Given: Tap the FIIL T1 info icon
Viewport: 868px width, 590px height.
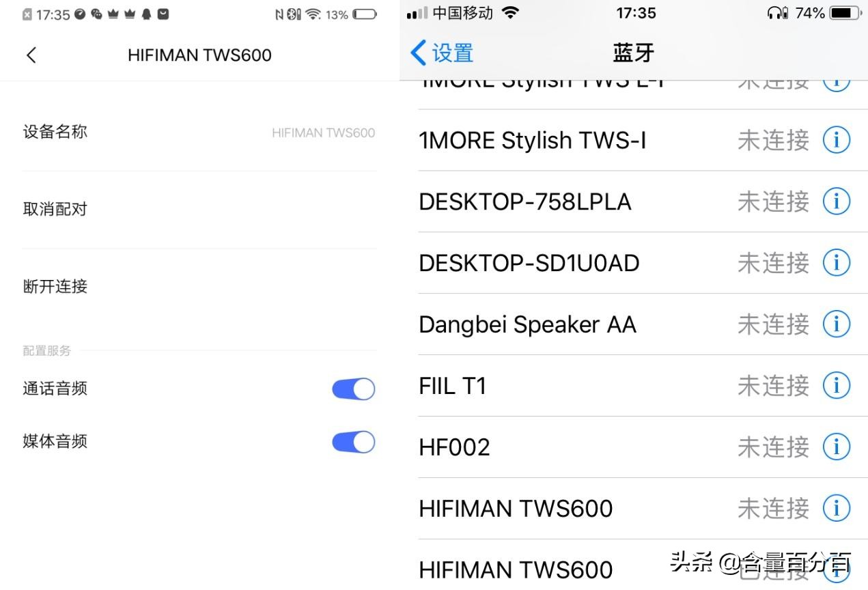Looking at the screenshot, I should 836,385.
